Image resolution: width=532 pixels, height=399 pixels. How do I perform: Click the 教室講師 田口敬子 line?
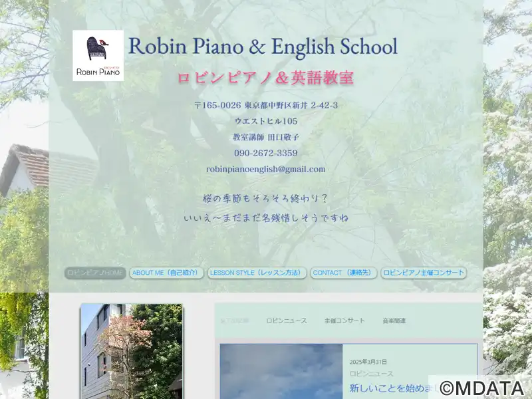(265, 137)
